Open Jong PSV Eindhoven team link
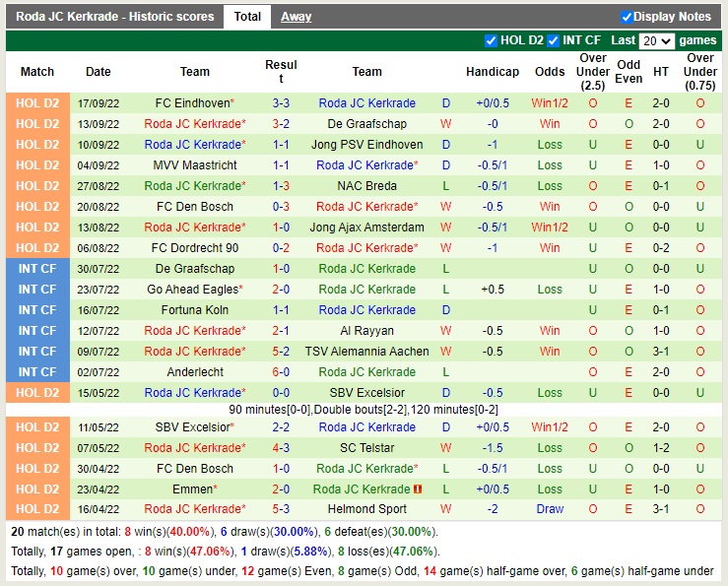 pyautogui.click(x=366, y=145)
